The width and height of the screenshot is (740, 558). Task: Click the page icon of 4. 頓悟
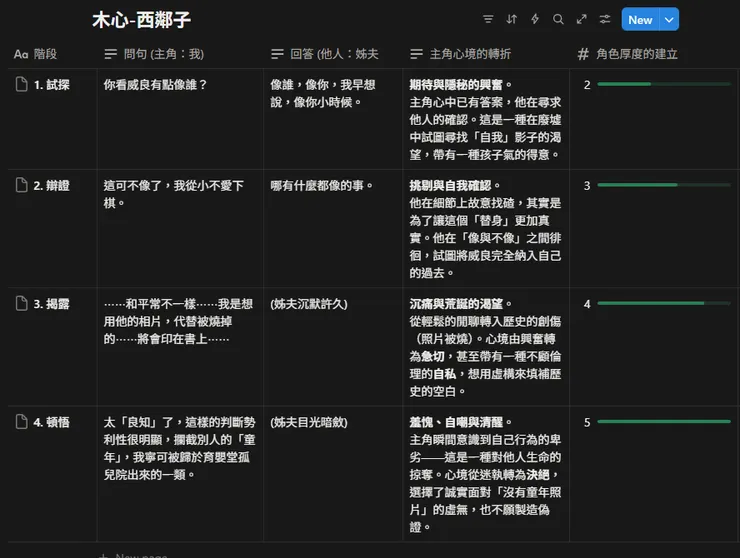coord(21,422)
